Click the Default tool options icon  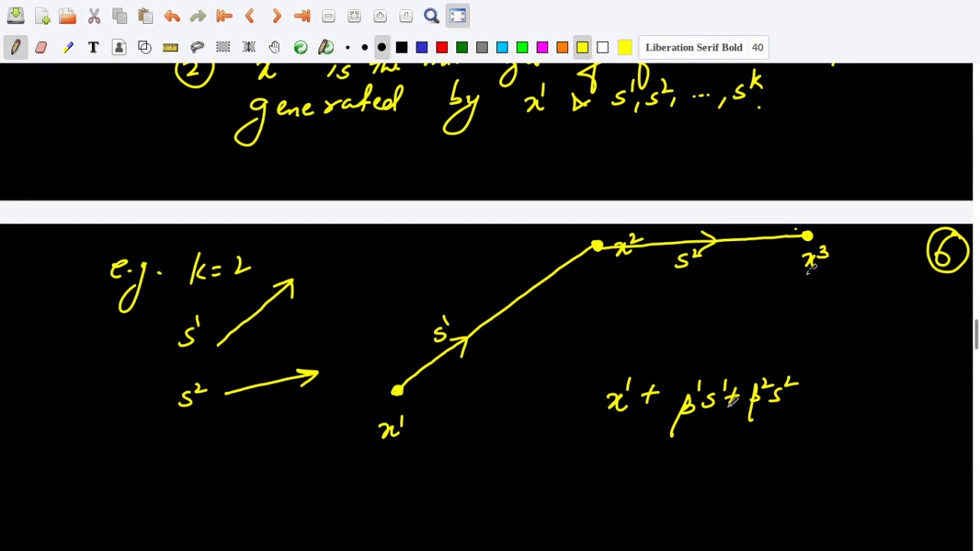tap(301, 47)
